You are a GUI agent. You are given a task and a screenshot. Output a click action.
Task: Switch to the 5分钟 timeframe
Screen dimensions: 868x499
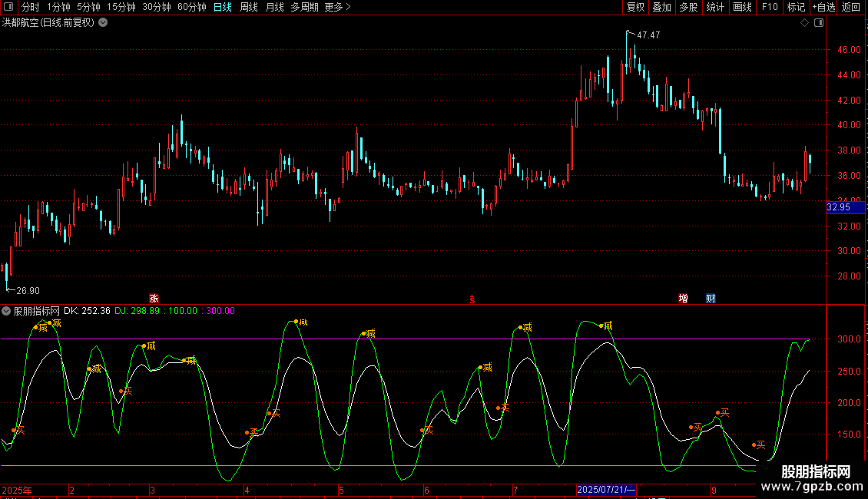(88, 8)
